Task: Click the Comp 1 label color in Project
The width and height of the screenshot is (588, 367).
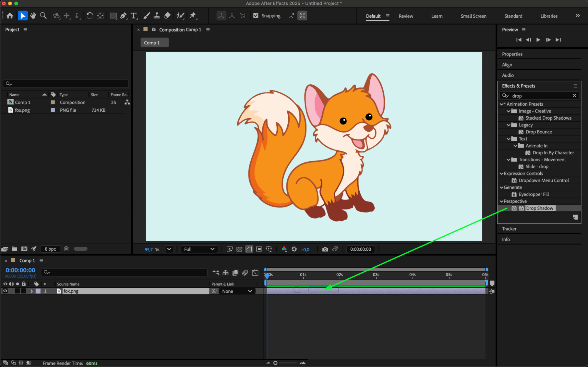Action: [53, 102]
